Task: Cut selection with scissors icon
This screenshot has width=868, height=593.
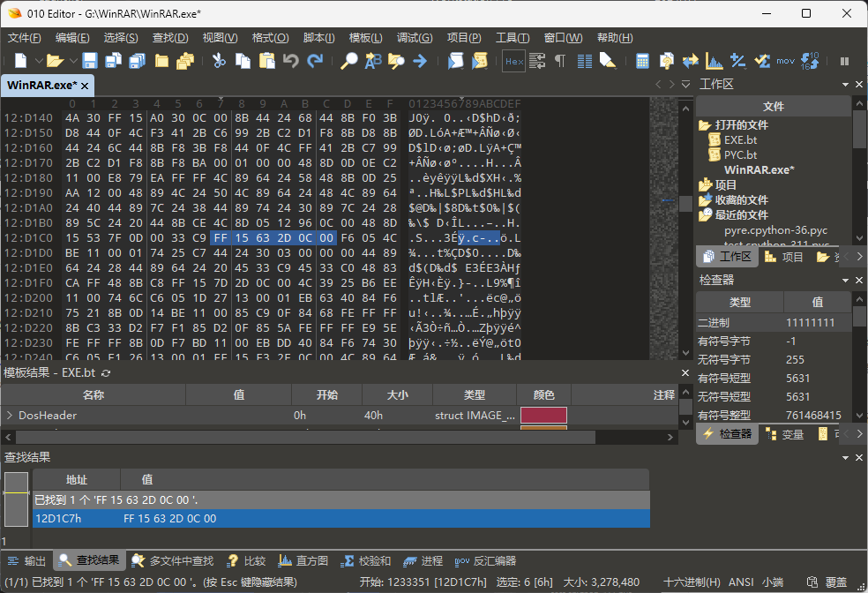Action: click(220, 60)
